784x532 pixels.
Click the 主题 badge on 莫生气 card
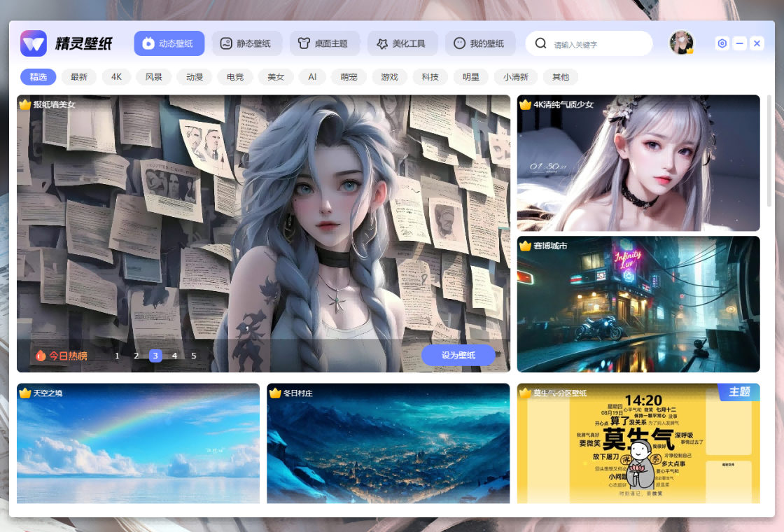(x=739, y=392)
